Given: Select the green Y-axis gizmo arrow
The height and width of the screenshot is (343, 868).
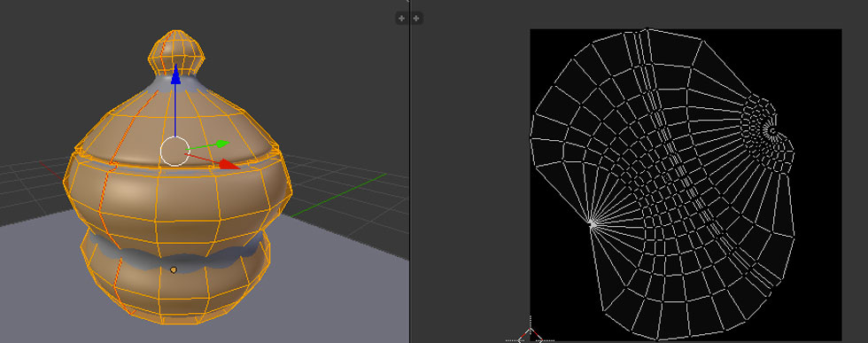Looking at the screenshot, I should (x=221, y=144).
